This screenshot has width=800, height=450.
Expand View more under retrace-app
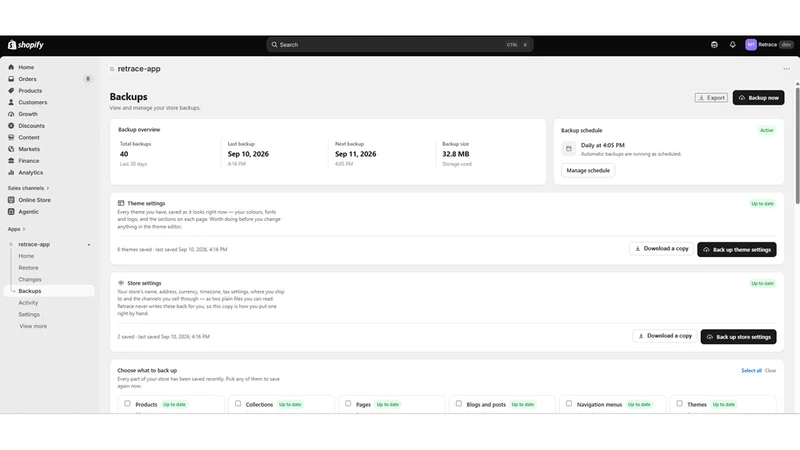coord(33,327)
